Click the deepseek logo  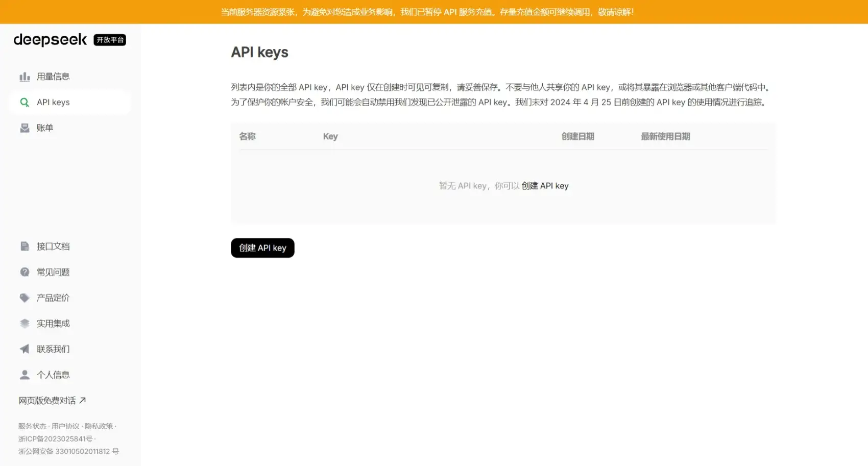(x=50, y=40)
